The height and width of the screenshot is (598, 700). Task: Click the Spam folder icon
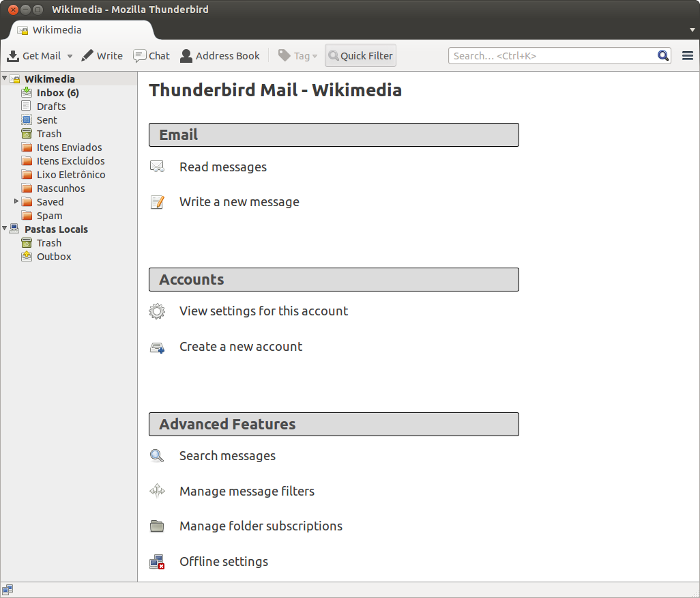pos(27,216)
